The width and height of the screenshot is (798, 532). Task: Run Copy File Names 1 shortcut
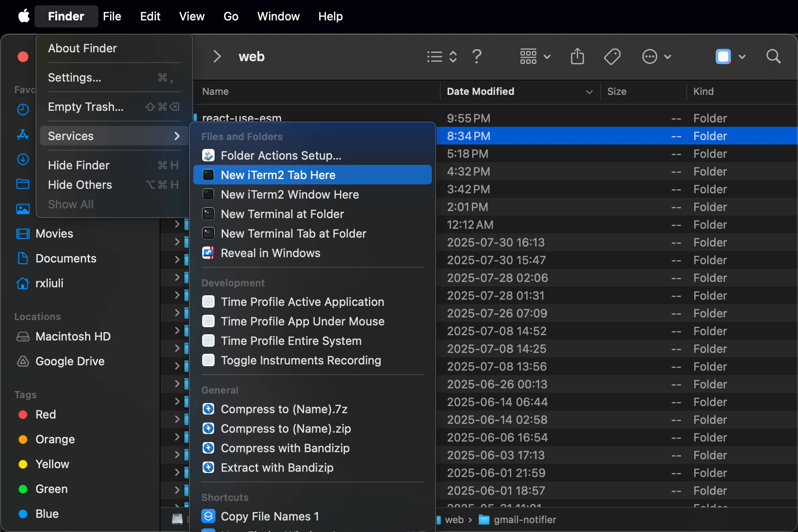point(313,516)
